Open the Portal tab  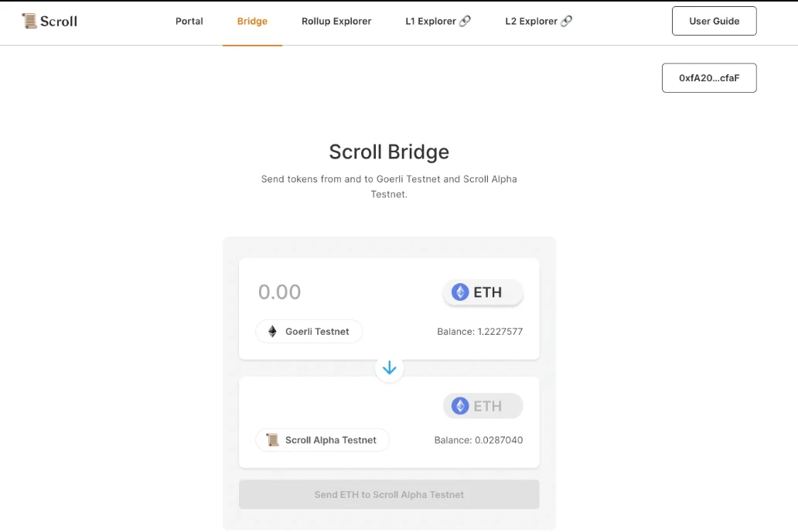(189, 22)
